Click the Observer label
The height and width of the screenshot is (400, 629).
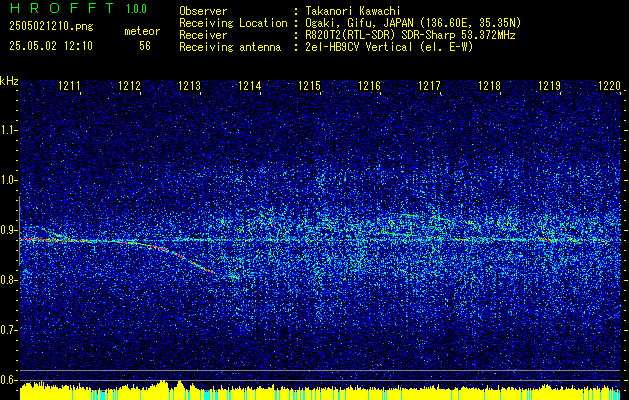(203, 11)
